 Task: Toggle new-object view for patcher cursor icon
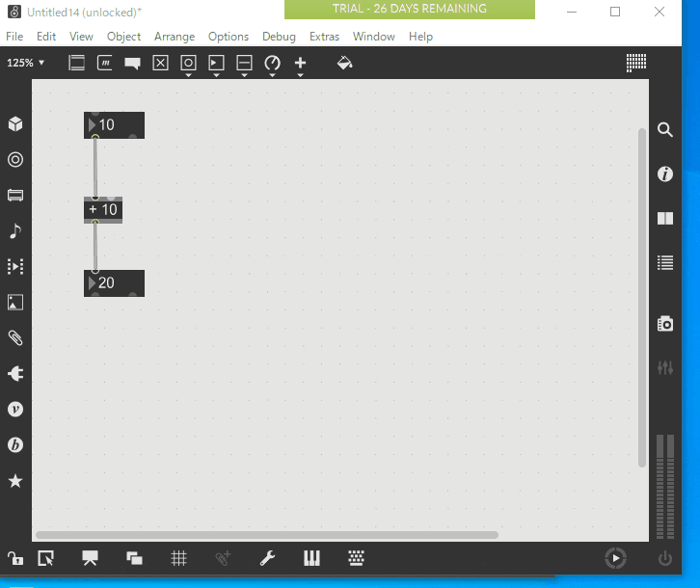(45, 558)
